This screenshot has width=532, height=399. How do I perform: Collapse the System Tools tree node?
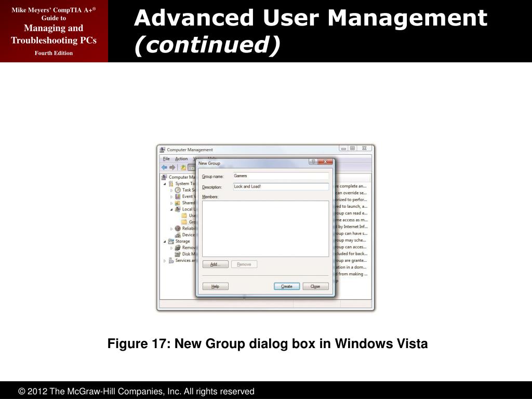point(165,184)
